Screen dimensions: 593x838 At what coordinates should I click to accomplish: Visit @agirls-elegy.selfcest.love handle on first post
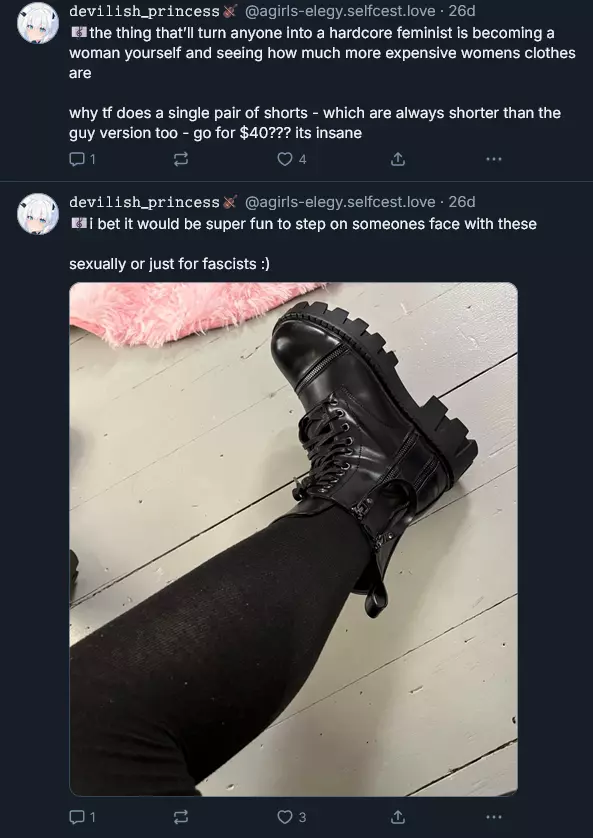(340, 11)
